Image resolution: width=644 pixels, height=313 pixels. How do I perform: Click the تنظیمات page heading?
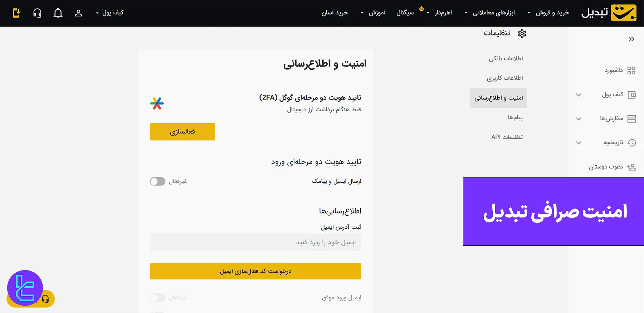pyautogui.click(x=497, y=33)
